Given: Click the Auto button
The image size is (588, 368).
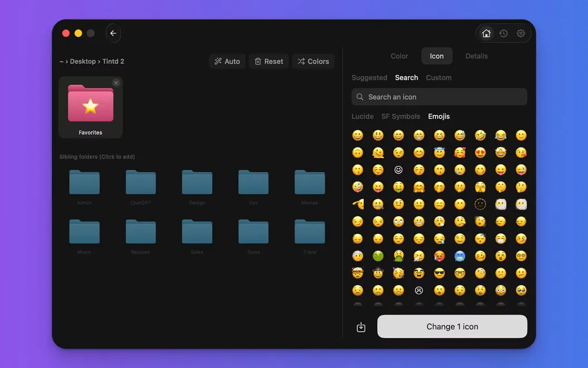Looking at the screenshot, I should coord(227,61).
